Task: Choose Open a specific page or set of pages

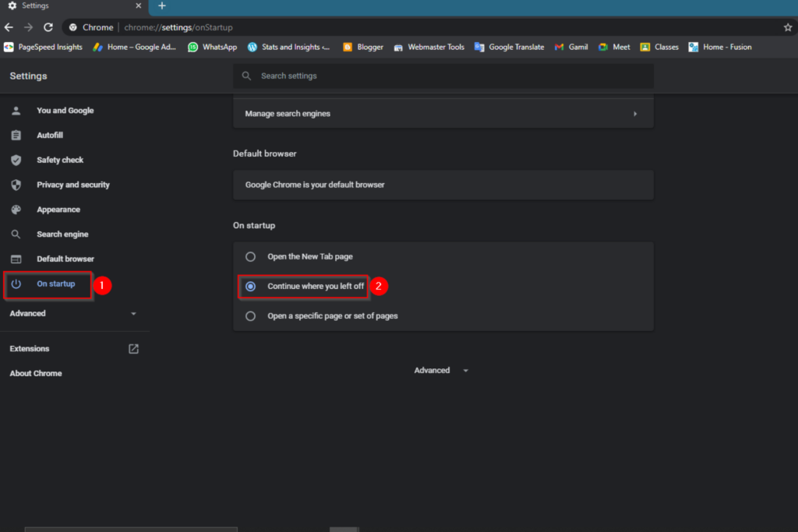Action: (250, 315)
